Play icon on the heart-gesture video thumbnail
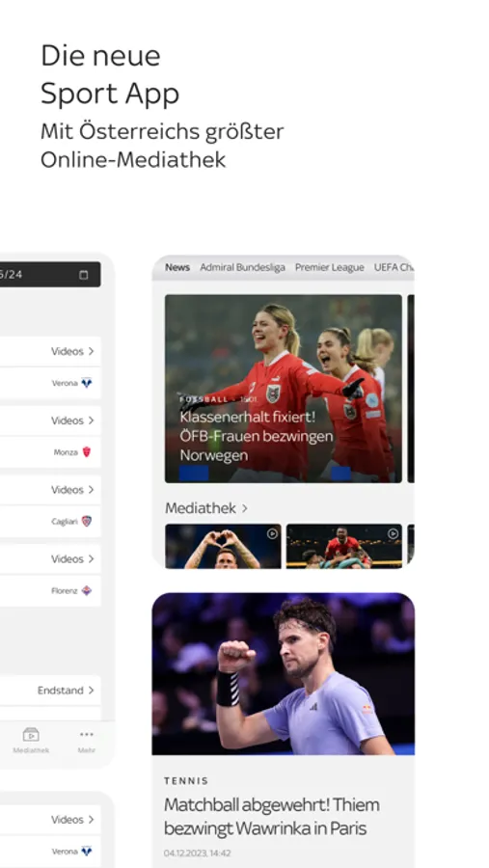 (x=272, y=533)
